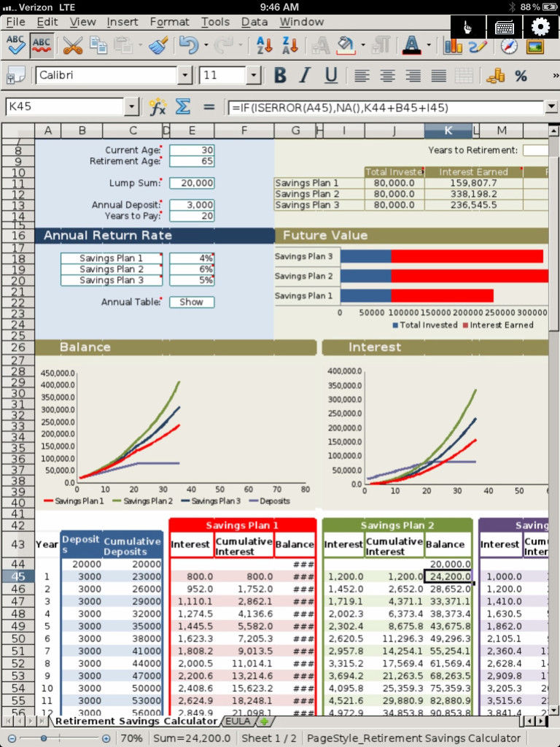Align text left
Image resolution: width=560 pixels, height=747 pixels.
click(362, 75)
